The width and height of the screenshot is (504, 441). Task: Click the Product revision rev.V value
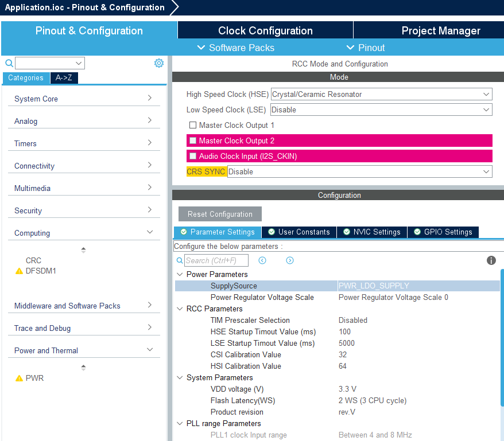point(347,412)
